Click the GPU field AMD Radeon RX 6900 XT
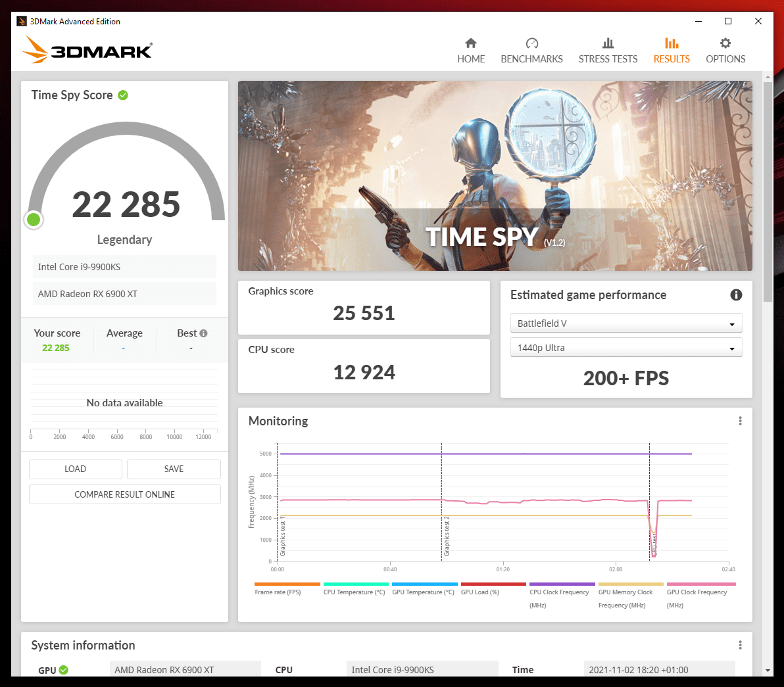 [x=185, y=669]
